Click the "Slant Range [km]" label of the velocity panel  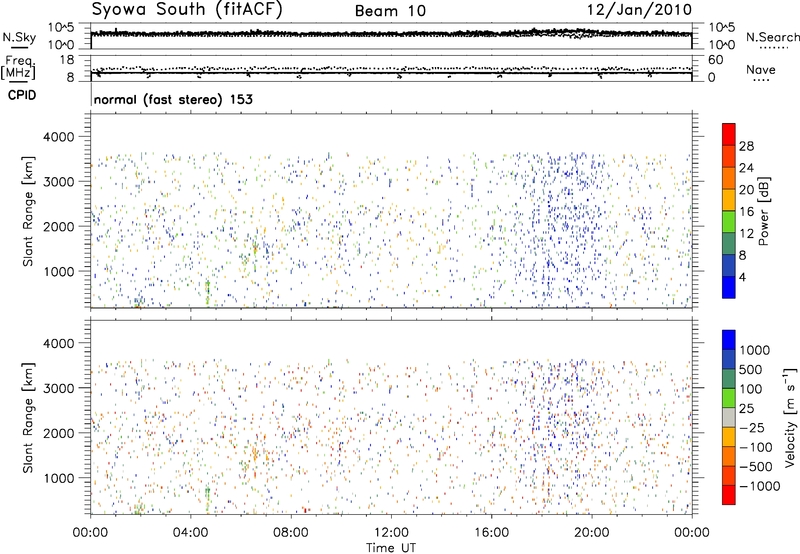tap(28, 417)
